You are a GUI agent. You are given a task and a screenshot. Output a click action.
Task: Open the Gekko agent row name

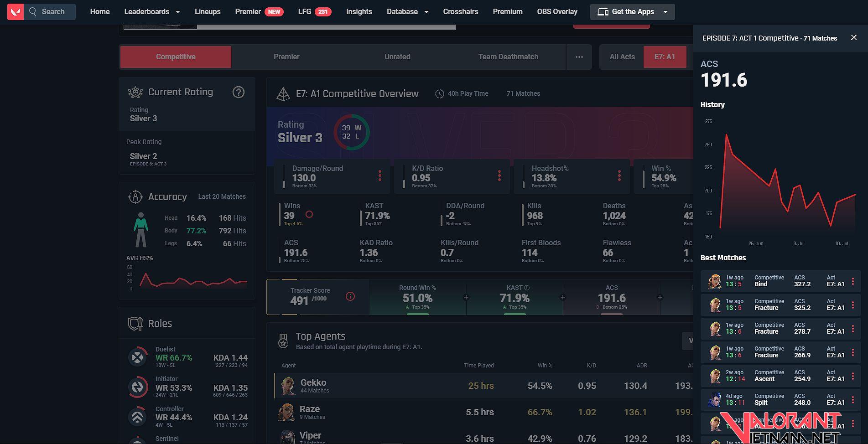click(x=313, y=382)
